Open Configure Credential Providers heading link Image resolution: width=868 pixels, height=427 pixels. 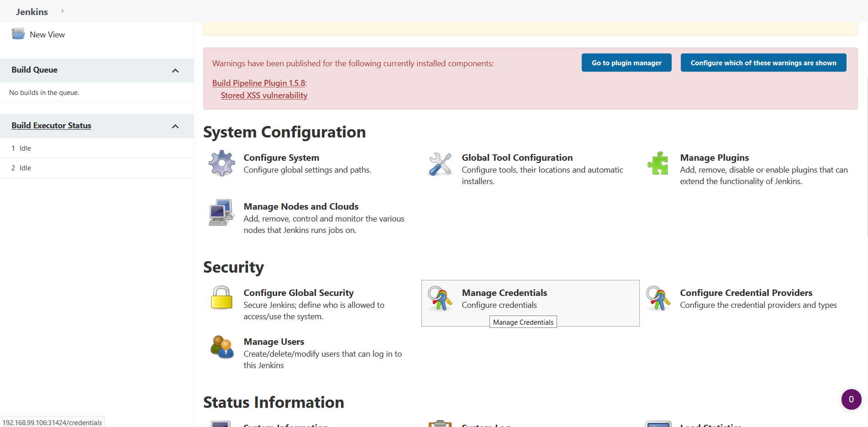[x=746, y=293]
